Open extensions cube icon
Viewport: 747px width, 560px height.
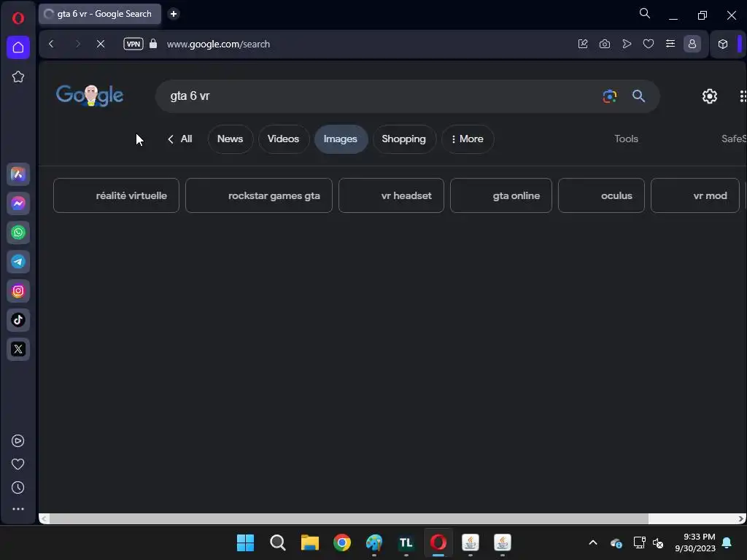[723, 44]
